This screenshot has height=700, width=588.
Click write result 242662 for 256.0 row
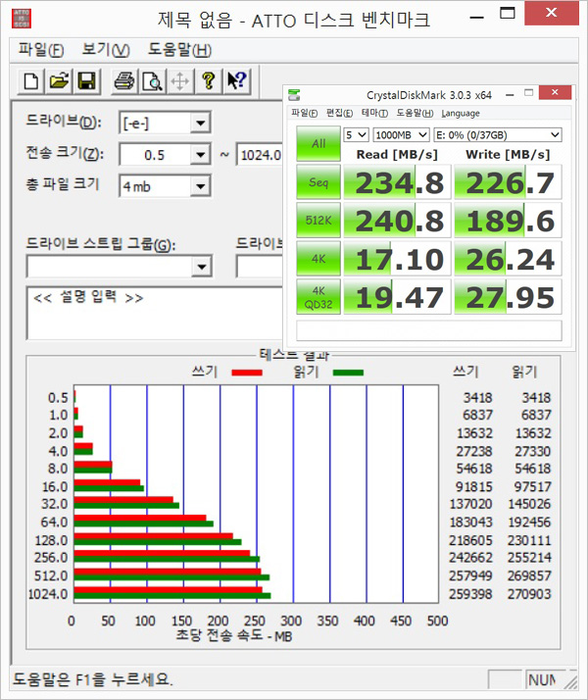coord(470,558)
